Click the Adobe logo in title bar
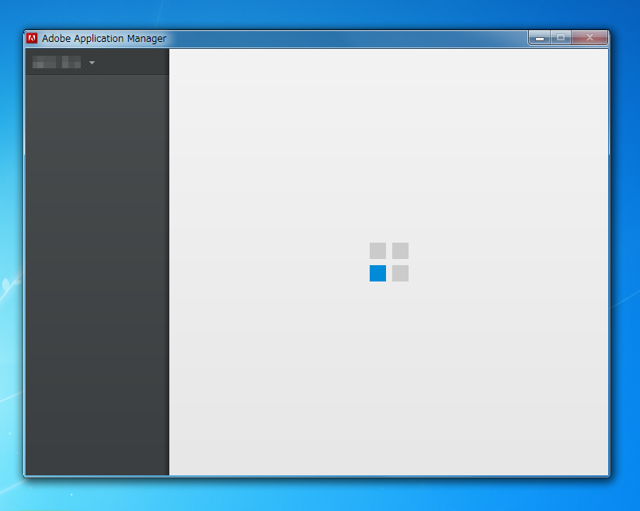 (32, 38)
